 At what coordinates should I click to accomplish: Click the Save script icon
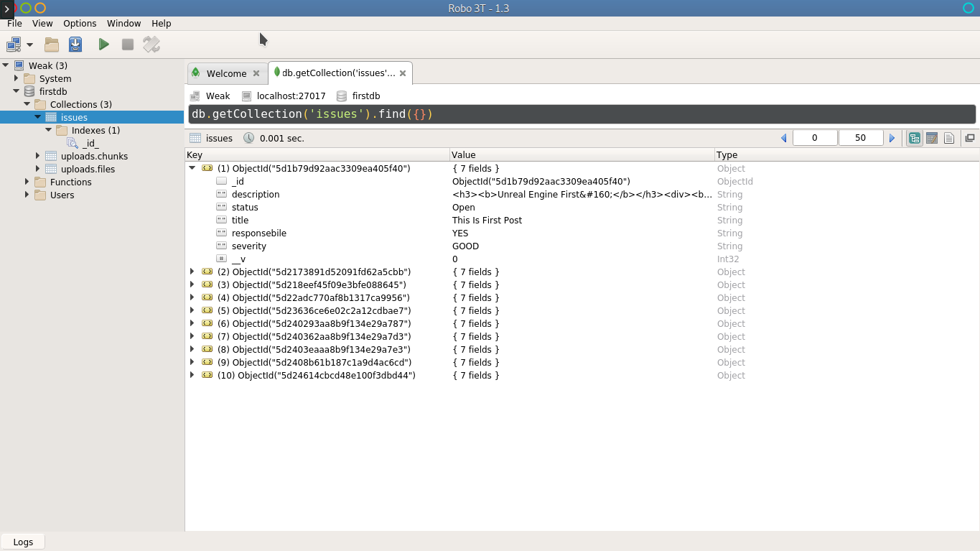[75, 45]
